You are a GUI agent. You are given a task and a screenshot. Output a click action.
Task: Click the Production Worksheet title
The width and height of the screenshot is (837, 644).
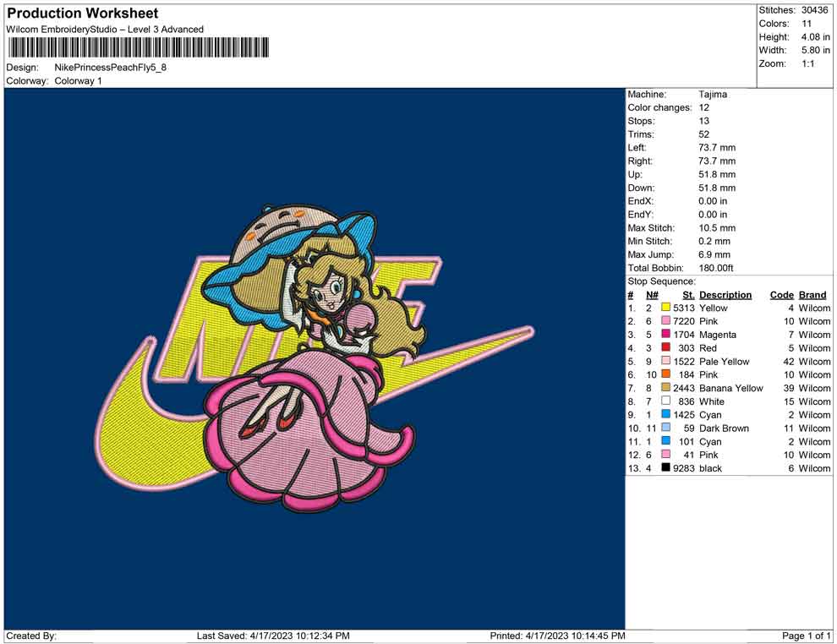tap(82, 14)
